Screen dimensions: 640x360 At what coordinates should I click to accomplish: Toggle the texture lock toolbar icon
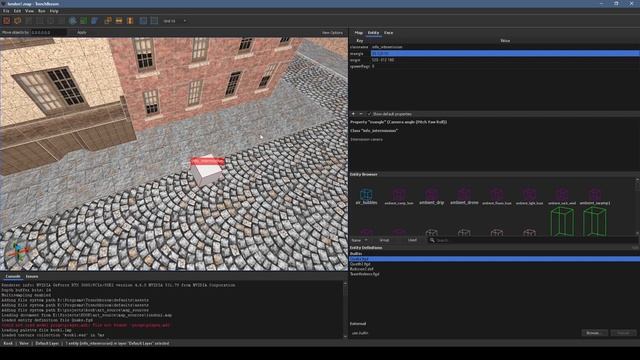pos(143,21)
